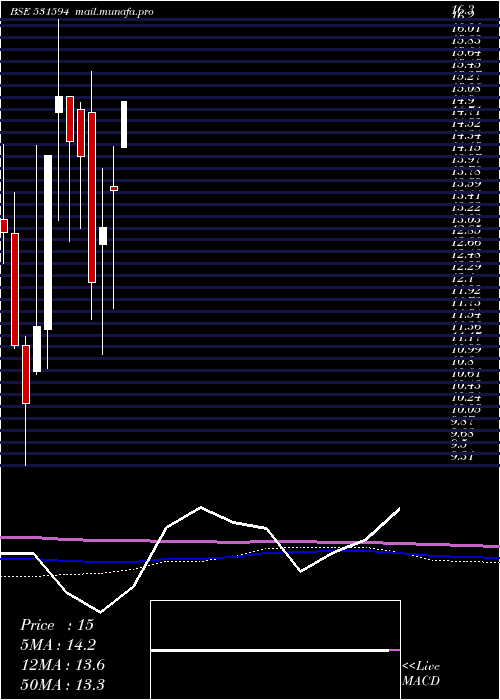500x700 pixels.
Task: Select the 5MA : 14.2 value
Action: pos(58,645)
